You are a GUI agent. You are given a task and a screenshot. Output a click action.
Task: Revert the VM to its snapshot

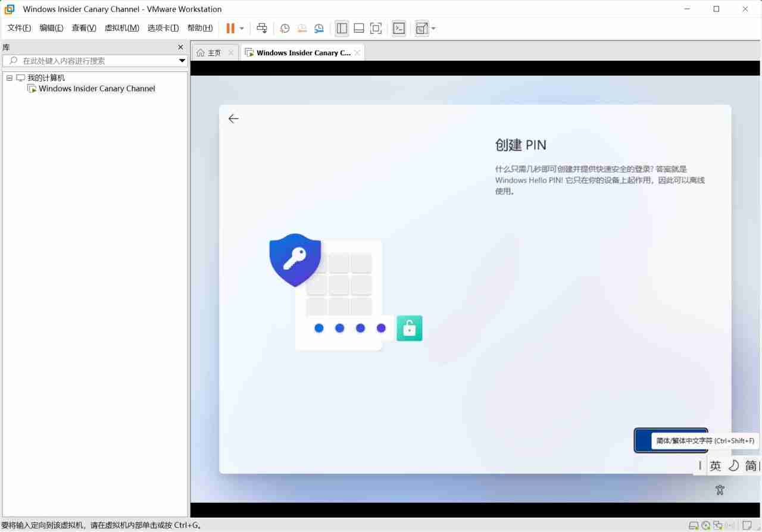coord(302,28)
